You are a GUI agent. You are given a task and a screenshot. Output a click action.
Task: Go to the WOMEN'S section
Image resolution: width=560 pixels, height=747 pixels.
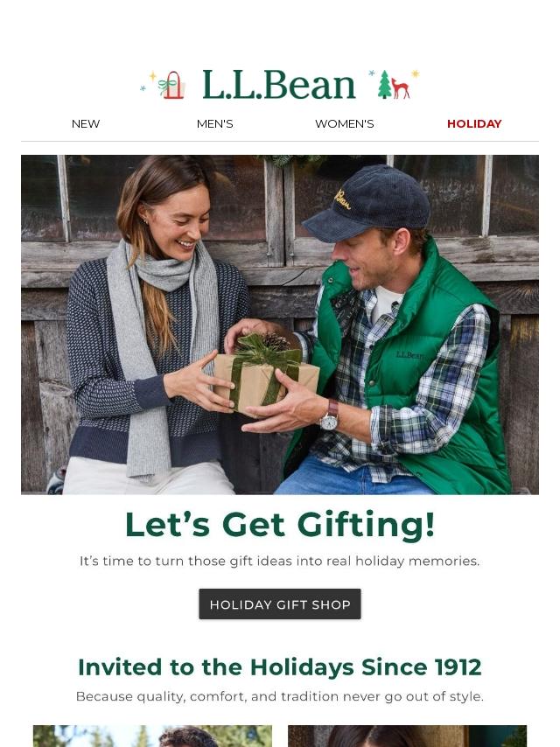345,124
